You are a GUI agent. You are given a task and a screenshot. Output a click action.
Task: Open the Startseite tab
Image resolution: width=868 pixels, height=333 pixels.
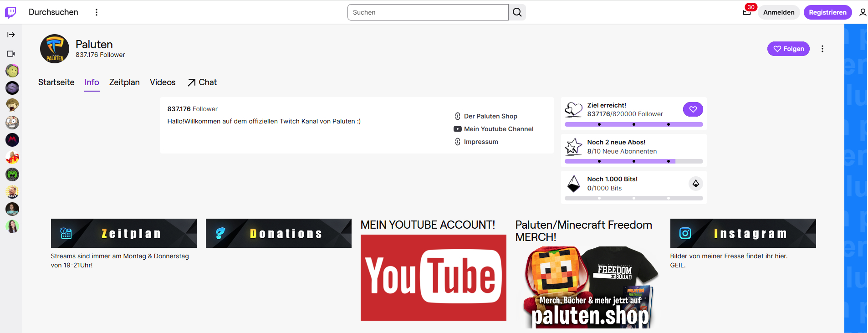[x=56, y=82]
